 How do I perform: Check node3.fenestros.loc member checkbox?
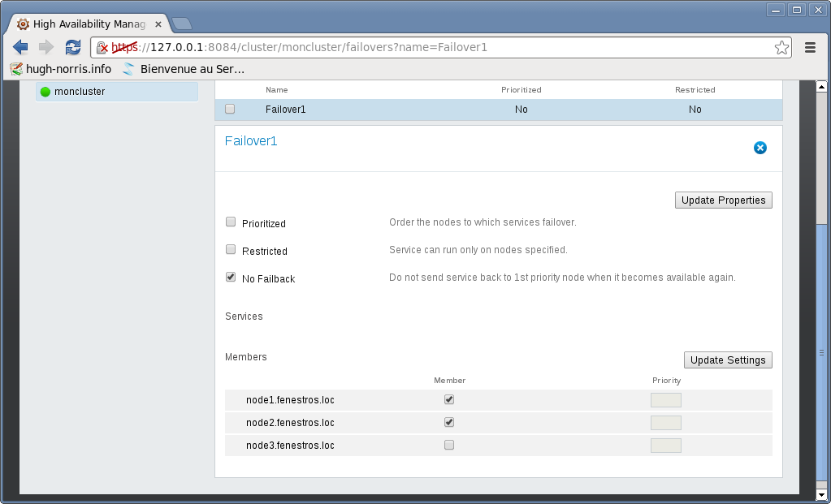pyautogui.click(x=449, y=445)
